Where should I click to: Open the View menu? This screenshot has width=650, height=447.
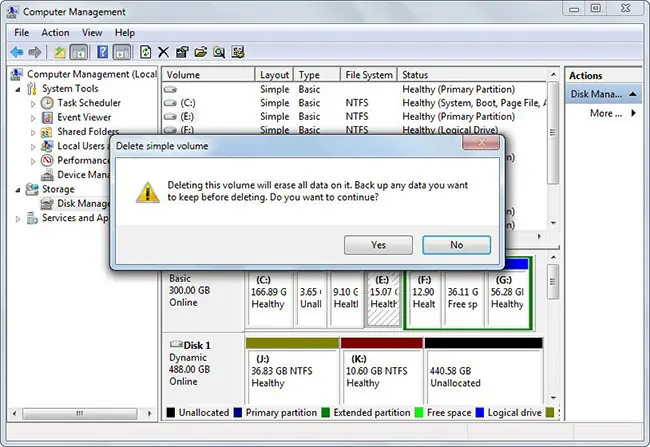92,33
